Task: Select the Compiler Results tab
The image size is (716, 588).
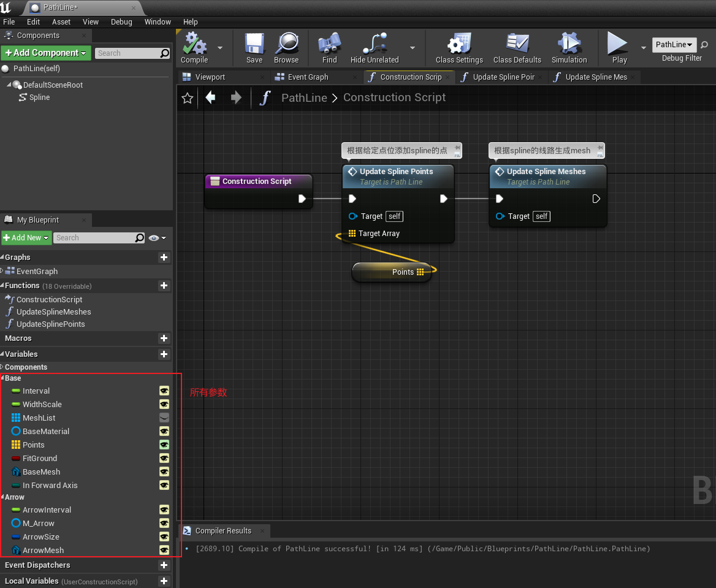Action: pyautogui.click(x=223, y=531)
